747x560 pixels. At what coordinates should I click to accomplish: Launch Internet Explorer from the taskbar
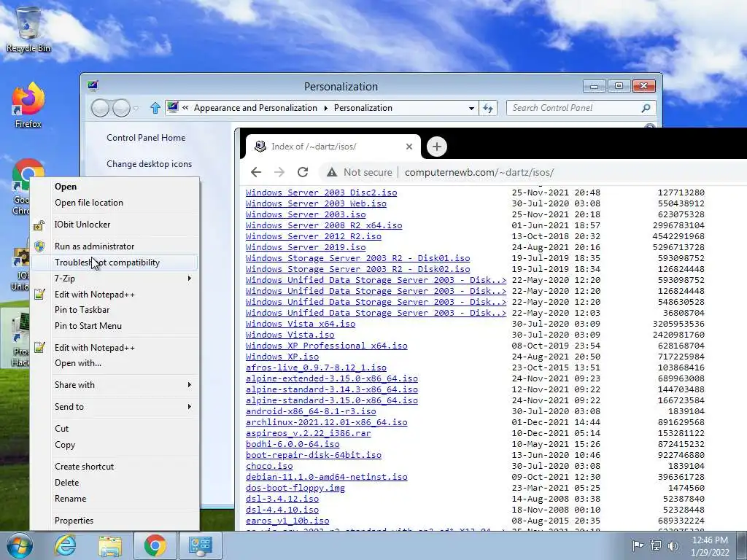coord(65,545)
